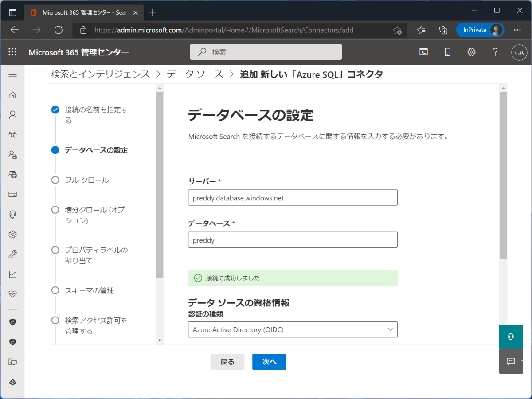Click browser refresh button
Image resolution: width=532 pixels, height=399 pixels.
(59, 30)
